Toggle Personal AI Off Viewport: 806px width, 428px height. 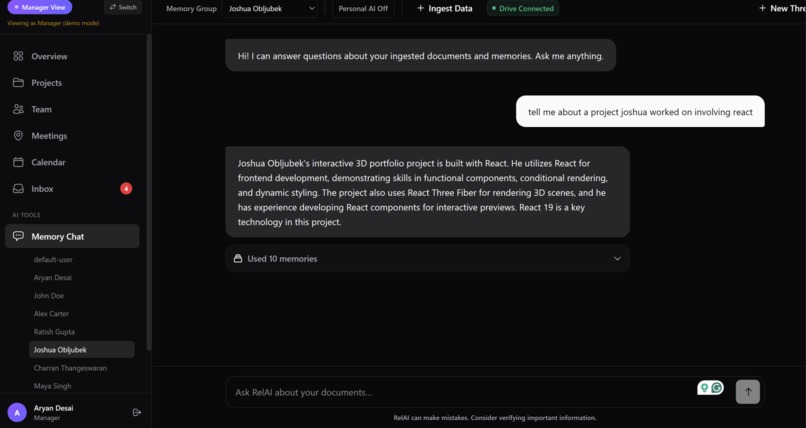point(363,8)
